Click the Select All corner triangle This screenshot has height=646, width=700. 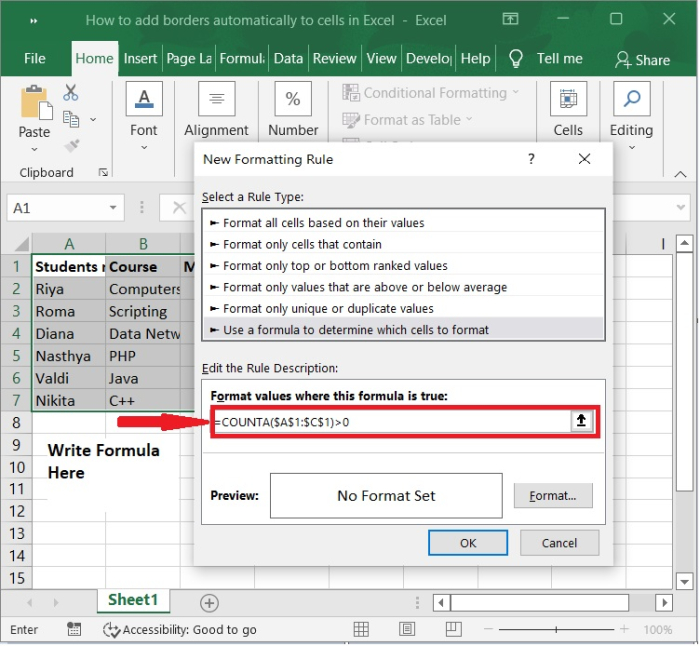click(x=22, y=244)
